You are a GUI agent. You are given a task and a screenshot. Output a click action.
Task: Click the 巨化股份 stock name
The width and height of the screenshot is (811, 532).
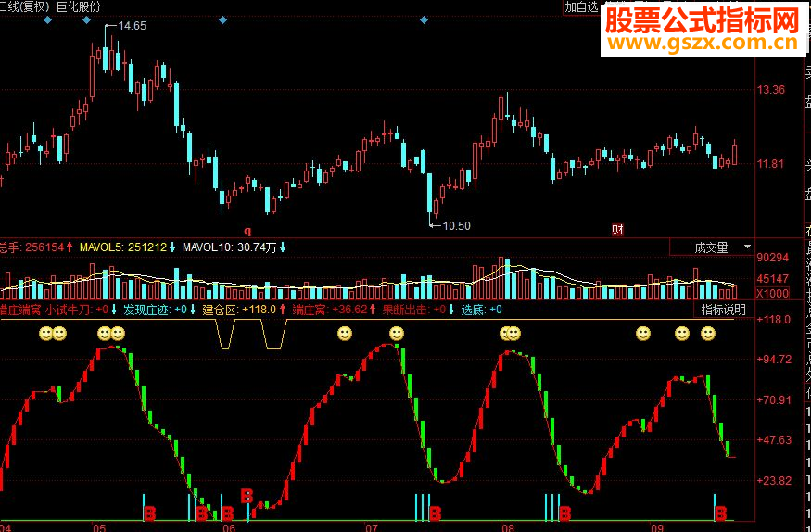tap(79, 7)
